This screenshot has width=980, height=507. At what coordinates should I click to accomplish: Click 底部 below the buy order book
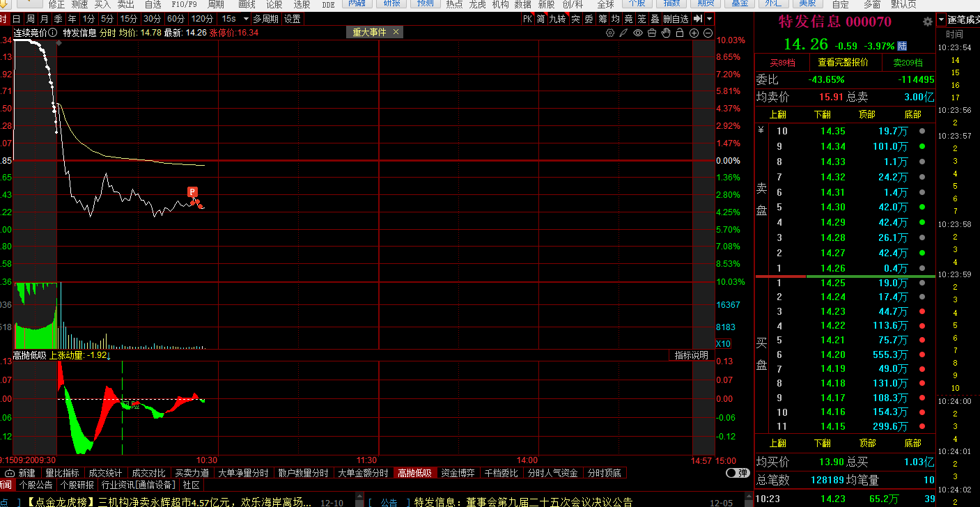pyautogui.click(x=912, y=443)
